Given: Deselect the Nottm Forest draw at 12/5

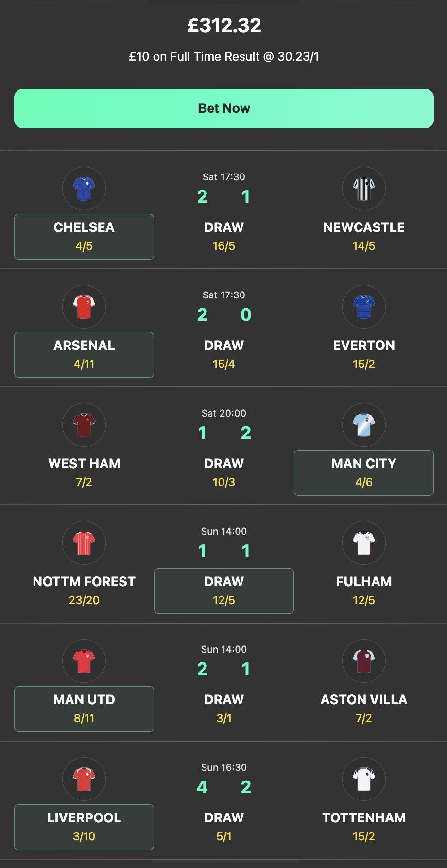Looking at the screenshot, I should [x=223, y=591].
